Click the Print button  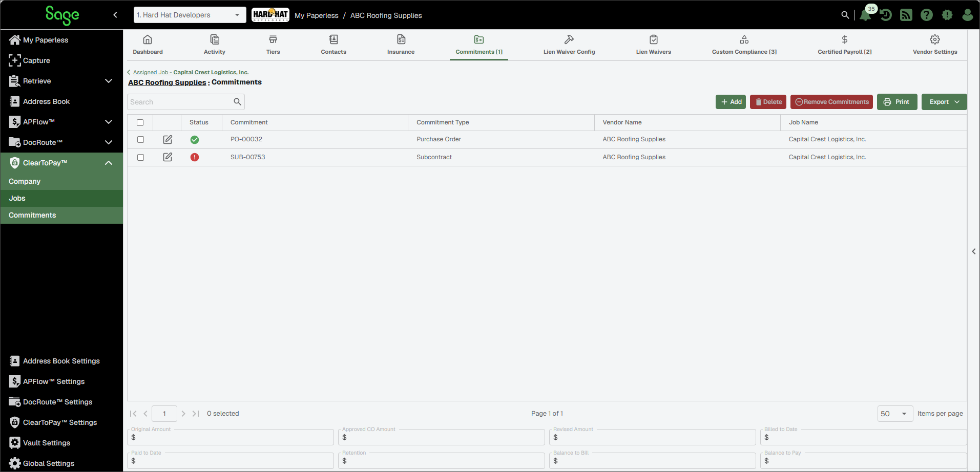[x=897, y=102]
